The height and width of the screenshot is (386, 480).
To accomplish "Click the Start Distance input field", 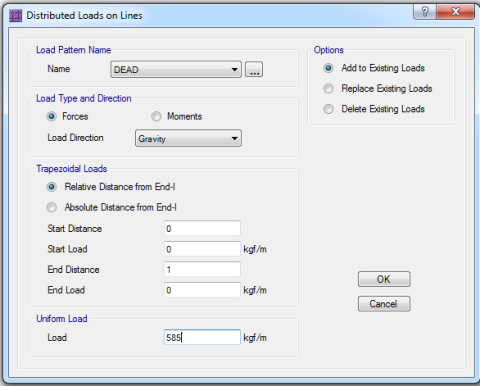I will tap(202, 229).
